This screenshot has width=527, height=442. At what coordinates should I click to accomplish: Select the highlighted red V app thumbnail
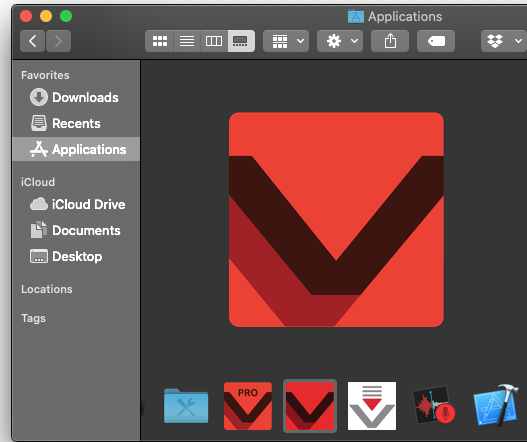[310, 406]
